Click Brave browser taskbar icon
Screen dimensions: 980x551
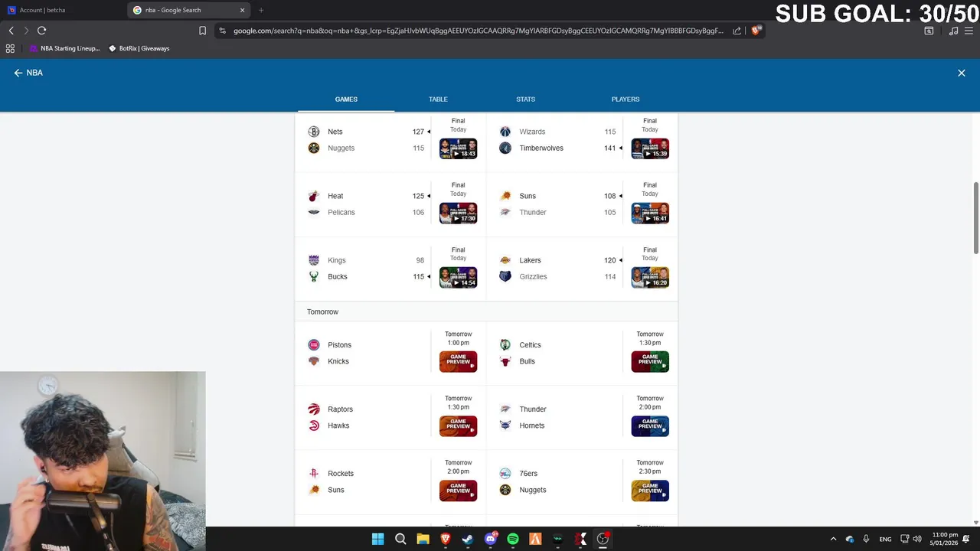click(446, 539)
